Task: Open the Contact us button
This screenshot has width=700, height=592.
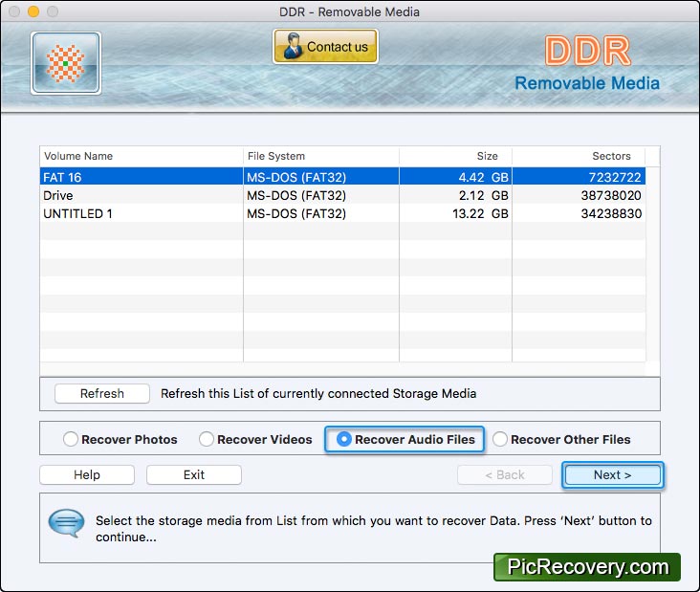Action: click(325, 47)
